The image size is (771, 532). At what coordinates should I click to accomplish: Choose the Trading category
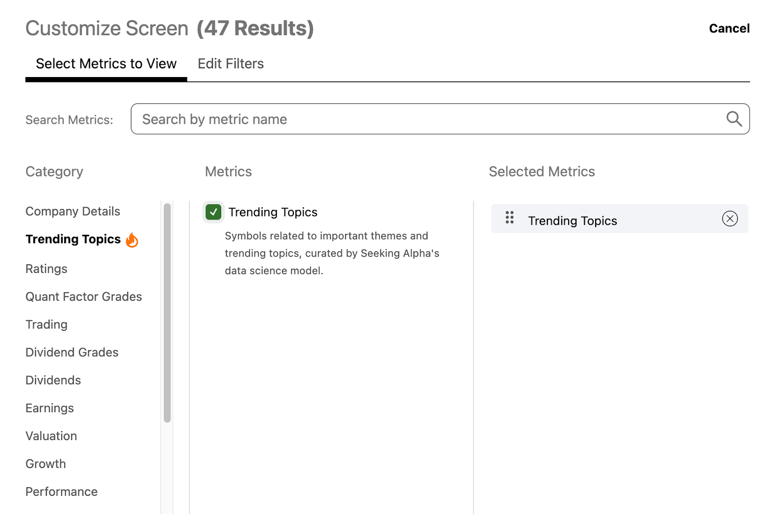pyautogui.click(x=46, y=324)
